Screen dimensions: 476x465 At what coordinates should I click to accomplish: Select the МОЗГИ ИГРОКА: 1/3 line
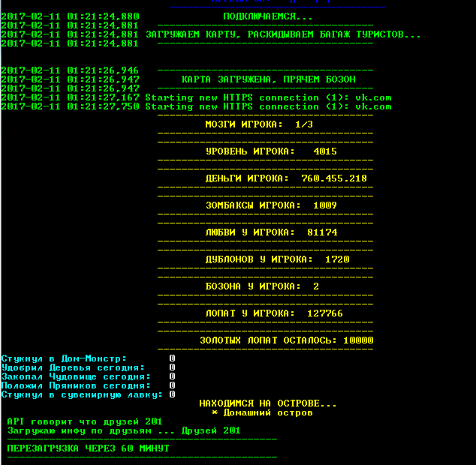[259, 124]
